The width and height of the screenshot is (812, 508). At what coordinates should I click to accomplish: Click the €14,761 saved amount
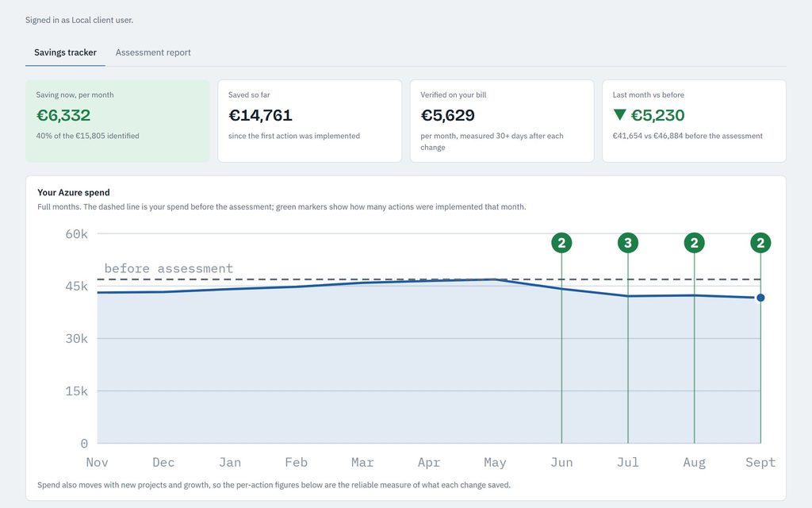point(260,115)
